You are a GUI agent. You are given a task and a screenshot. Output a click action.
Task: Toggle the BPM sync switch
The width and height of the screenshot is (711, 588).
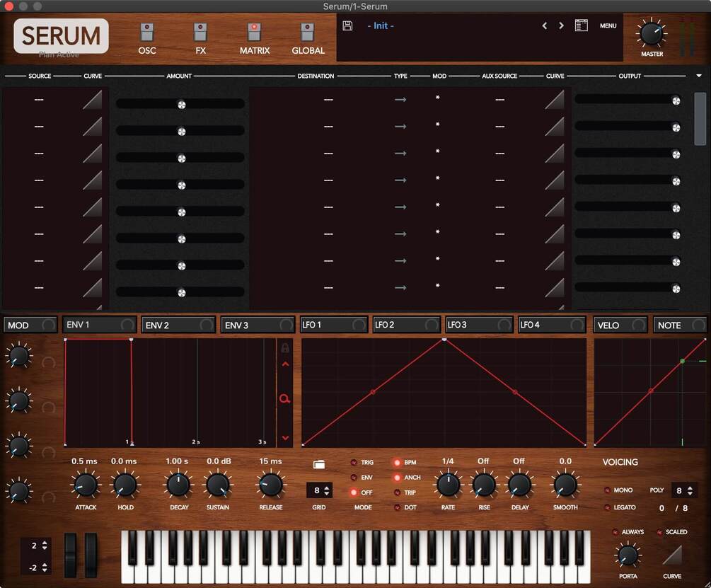click(x=397, y=463)
